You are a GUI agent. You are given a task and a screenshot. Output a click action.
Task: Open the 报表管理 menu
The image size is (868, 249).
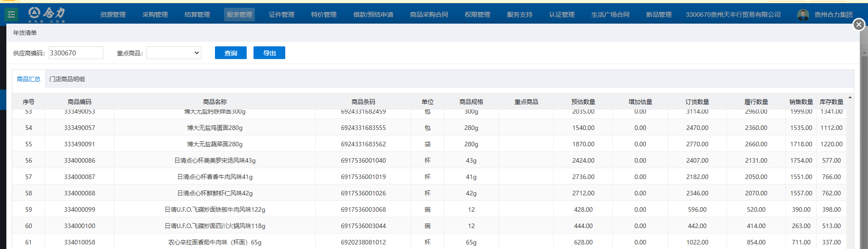[239, 15]
